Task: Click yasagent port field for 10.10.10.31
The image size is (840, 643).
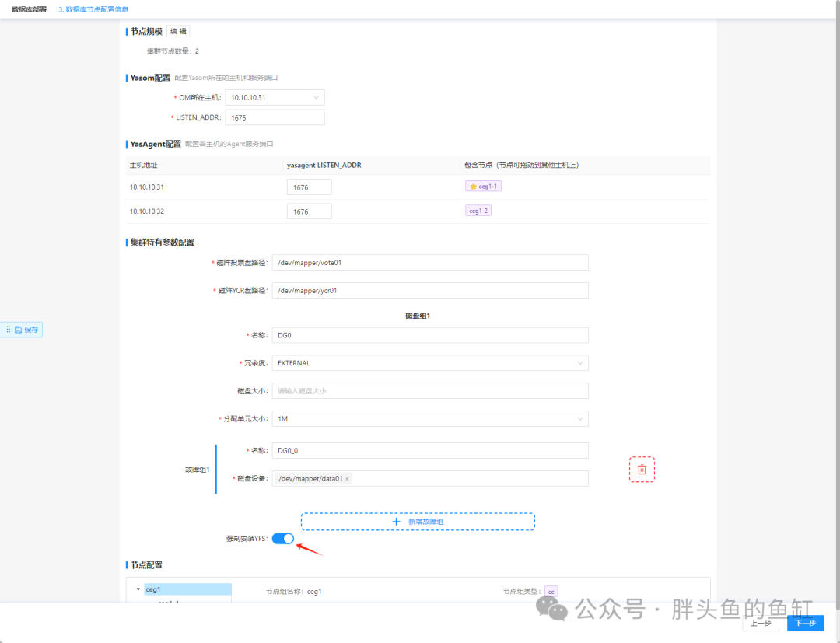Action: 309,187
